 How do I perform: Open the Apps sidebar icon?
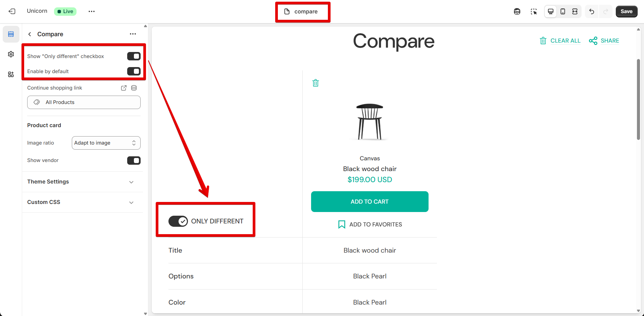(11, 74)
